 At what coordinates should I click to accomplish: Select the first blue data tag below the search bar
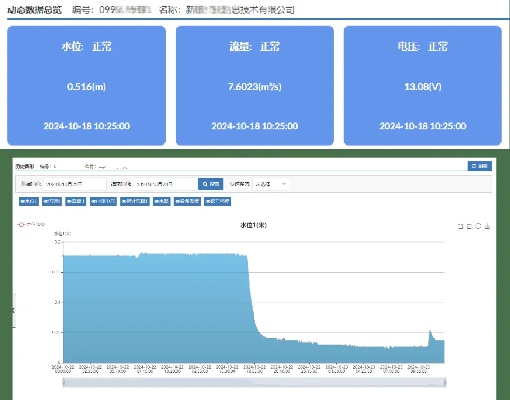tap(29, 201)
